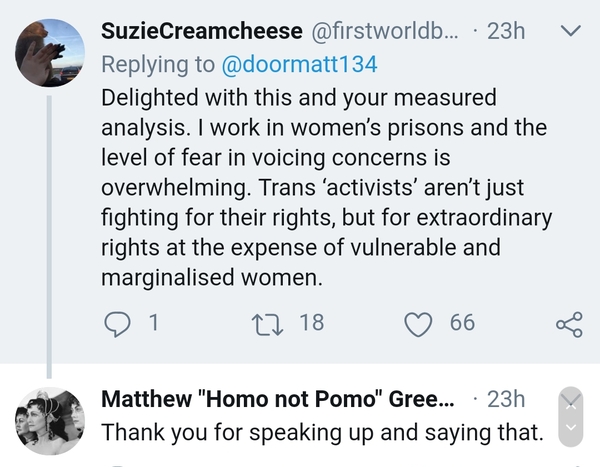Screen dimensions: 600x467
Task: Click the SuzieCreamcheese display name
Action: coord(205,31)
